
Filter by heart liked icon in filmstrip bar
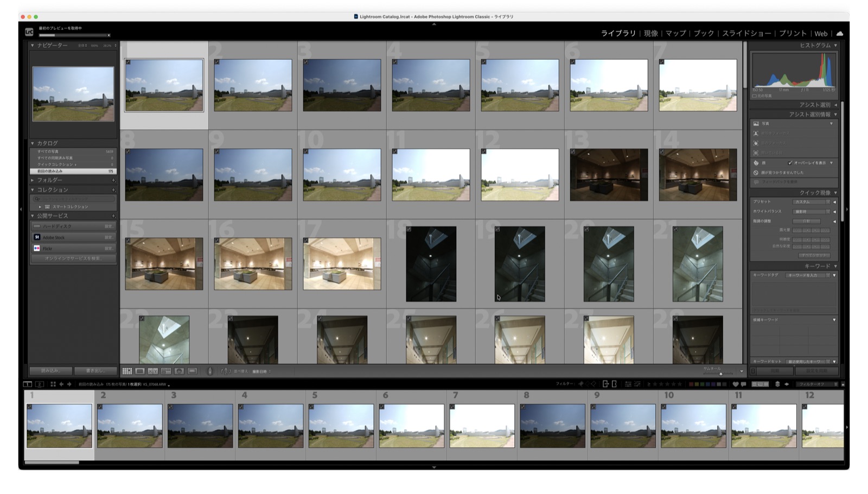736,384
